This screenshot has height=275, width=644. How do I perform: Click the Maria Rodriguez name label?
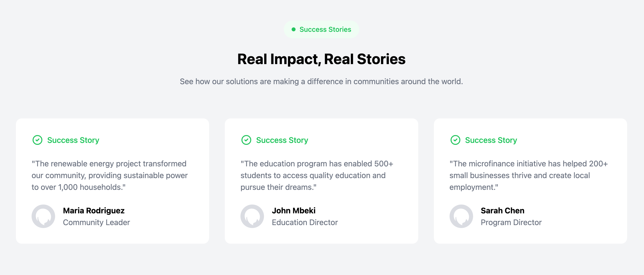click(x=94, y=211)
